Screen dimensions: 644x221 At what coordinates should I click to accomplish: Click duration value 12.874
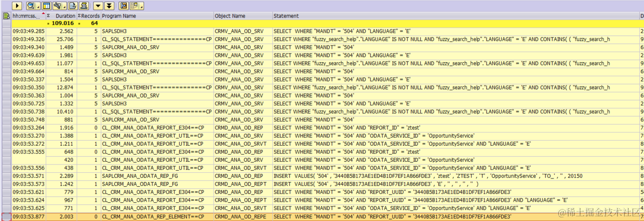[x=65, y=88]
